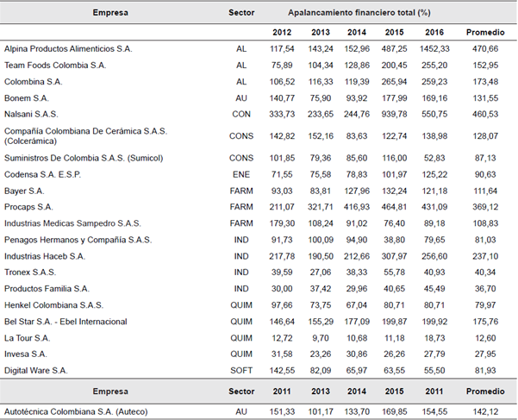This screenshot has width=518, height=420.
Task: Click the 2012 column header
Action: pos(282,32)
